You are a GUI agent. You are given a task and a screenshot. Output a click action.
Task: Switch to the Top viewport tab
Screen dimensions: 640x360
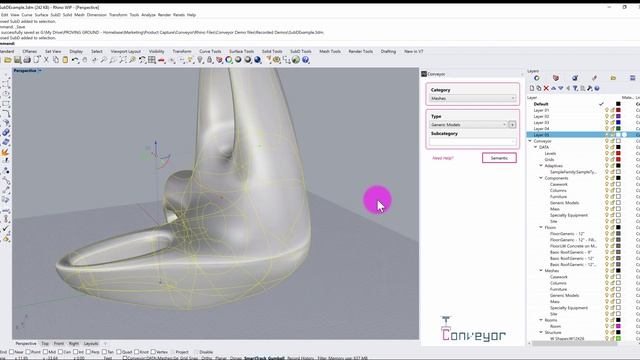(x=45, y=344)
